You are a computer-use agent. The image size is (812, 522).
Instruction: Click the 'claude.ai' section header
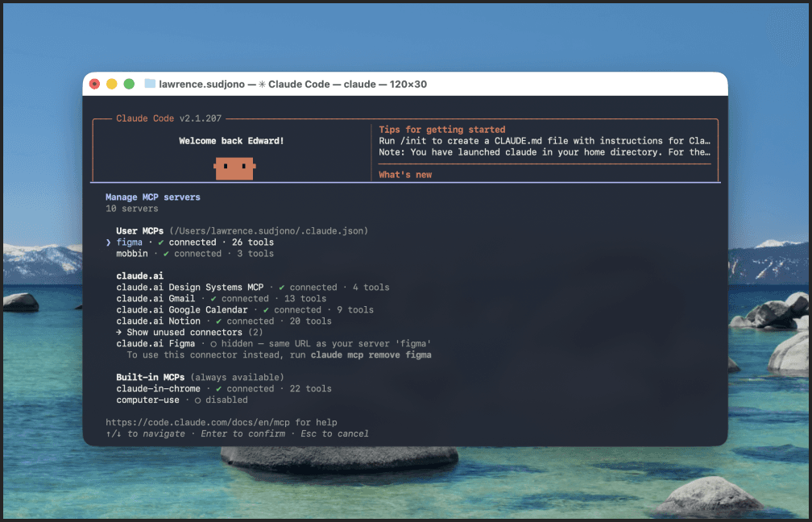[x=140, y=276]
